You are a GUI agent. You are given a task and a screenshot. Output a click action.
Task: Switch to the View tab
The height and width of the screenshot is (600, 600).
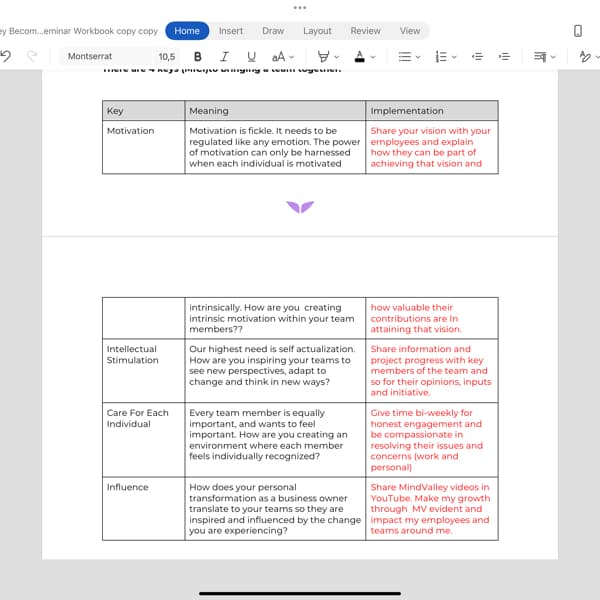coord(410,31)
